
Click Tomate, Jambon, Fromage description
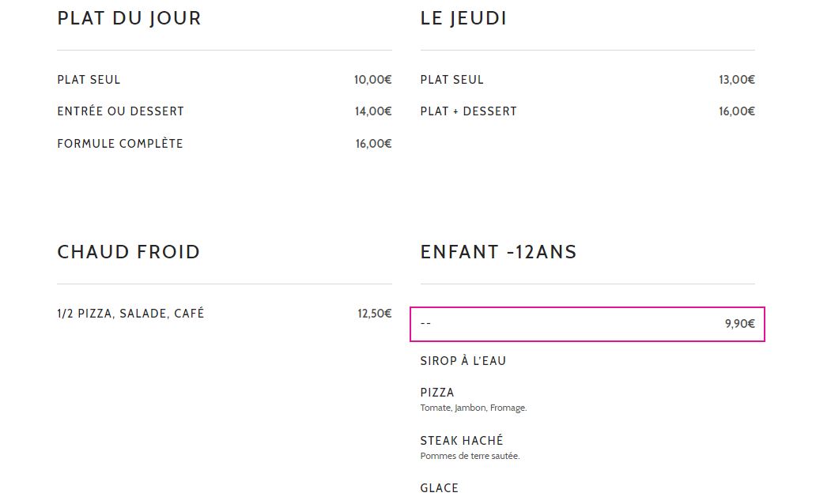(x=474, y=408)
